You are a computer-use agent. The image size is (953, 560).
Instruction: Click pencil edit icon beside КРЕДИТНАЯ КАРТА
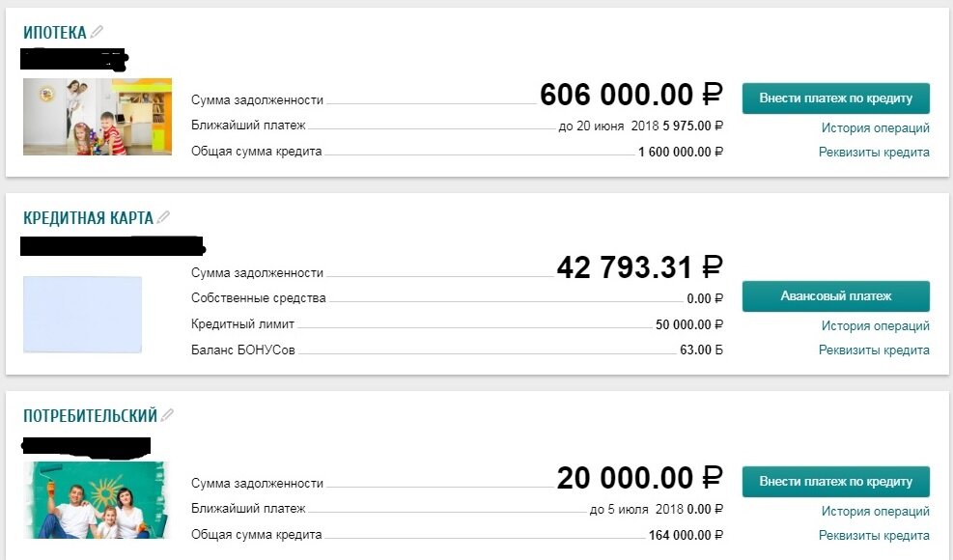tap(163, 217)
